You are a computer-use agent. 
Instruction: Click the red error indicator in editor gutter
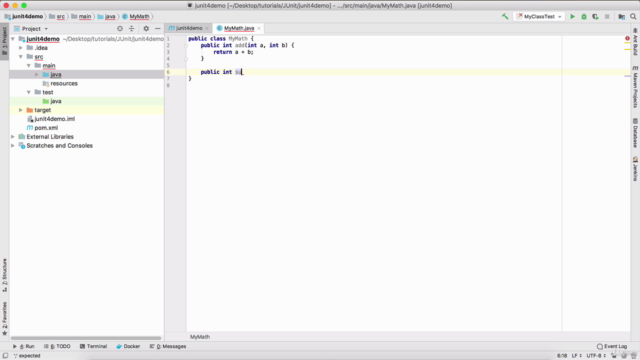pyautogui.click(x=627, y=38)
